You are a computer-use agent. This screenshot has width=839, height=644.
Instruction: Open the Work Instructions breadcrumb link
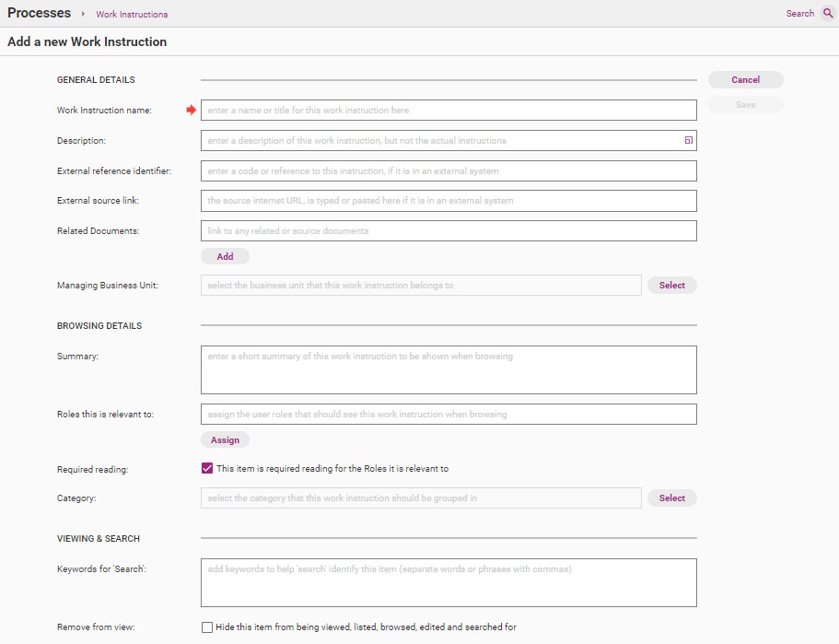[x=132, y=15]
